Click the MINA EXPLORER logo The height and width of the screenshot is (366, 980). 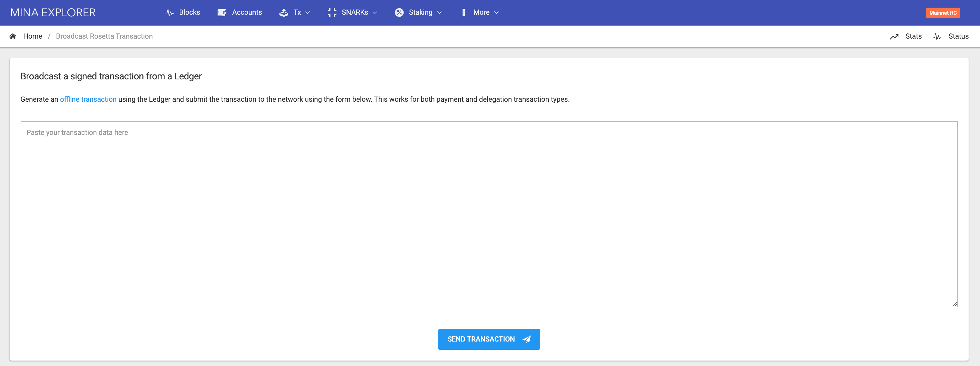point(53,13)
